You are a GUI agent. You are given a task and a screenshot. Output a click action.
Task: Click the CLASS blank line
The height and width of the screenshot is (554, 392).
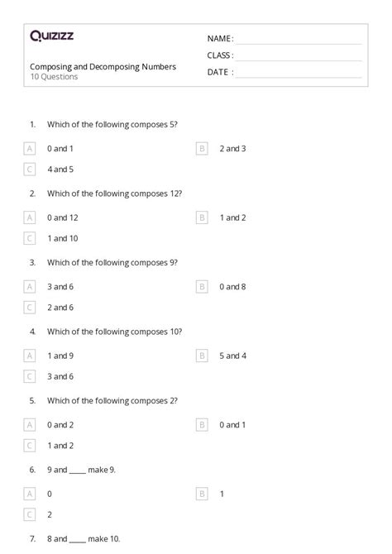(299, 60)
